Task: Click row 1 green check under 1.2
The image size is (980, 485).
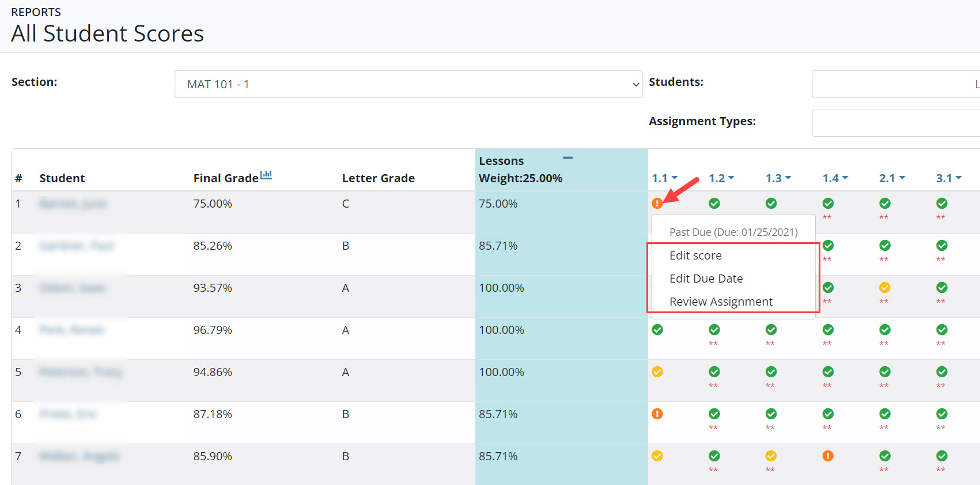Action: pos(714,203)
